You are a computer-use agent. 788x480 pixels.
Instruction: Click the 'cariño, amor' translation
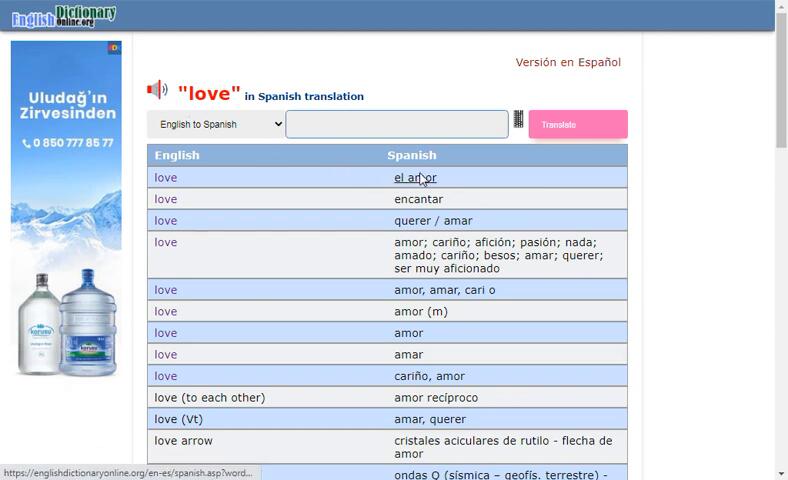429,376
